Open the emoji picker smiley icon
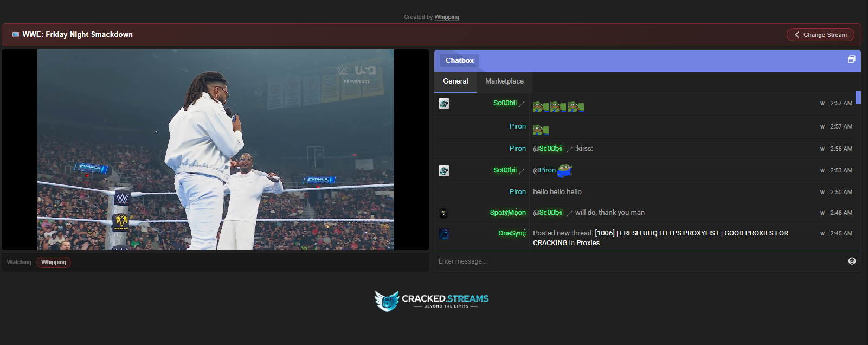 [x=852, y=261]
